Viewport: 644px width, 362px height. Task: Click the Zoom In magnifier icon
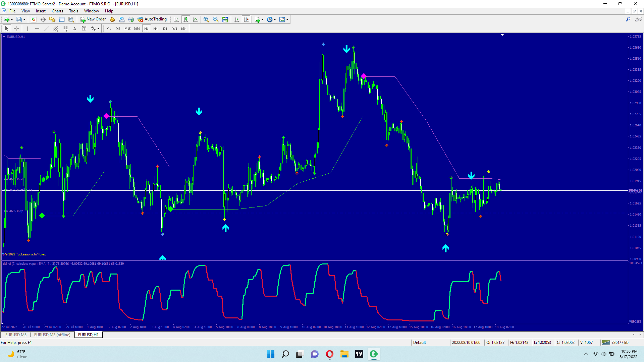pyautogui.click(x=206, y=19)
